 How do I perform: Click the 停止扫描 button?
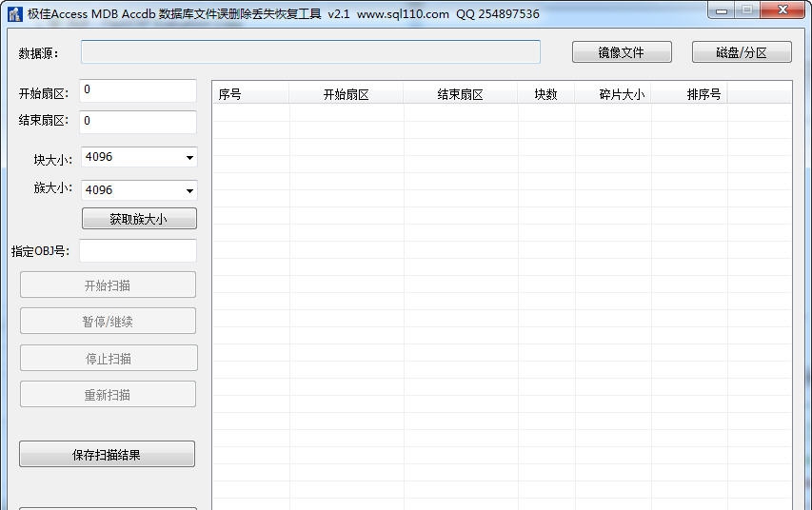tap(109, 358)
